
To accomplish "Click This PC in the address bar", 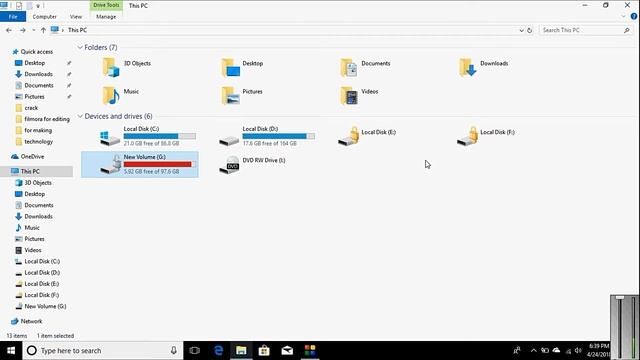I will tap(78, 30).
